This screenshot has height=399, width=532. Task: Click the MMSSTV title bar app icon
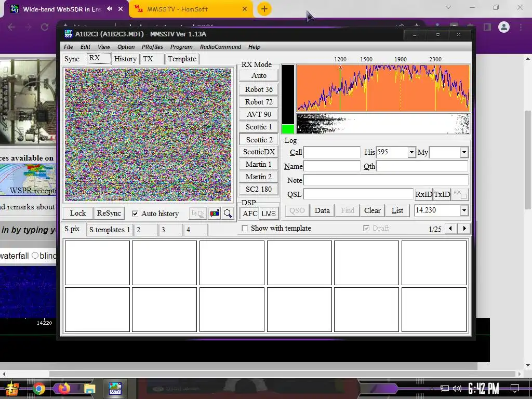(x=69, y=34)
